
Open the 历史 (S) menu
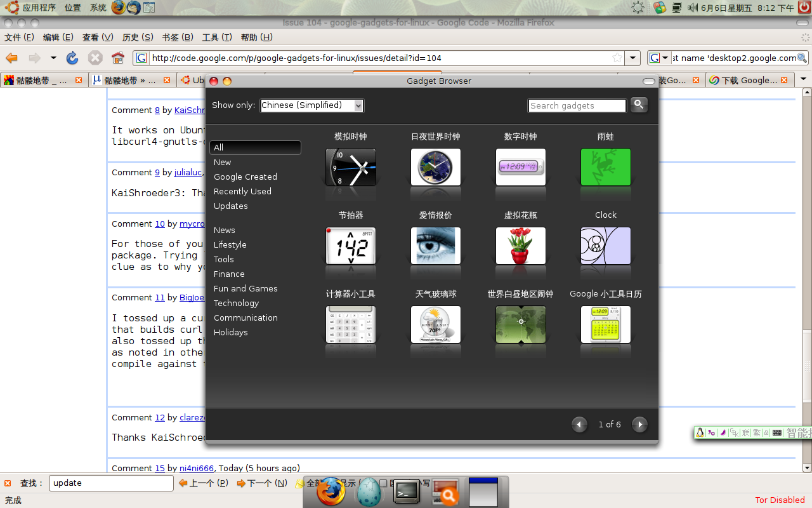[138, 37]
